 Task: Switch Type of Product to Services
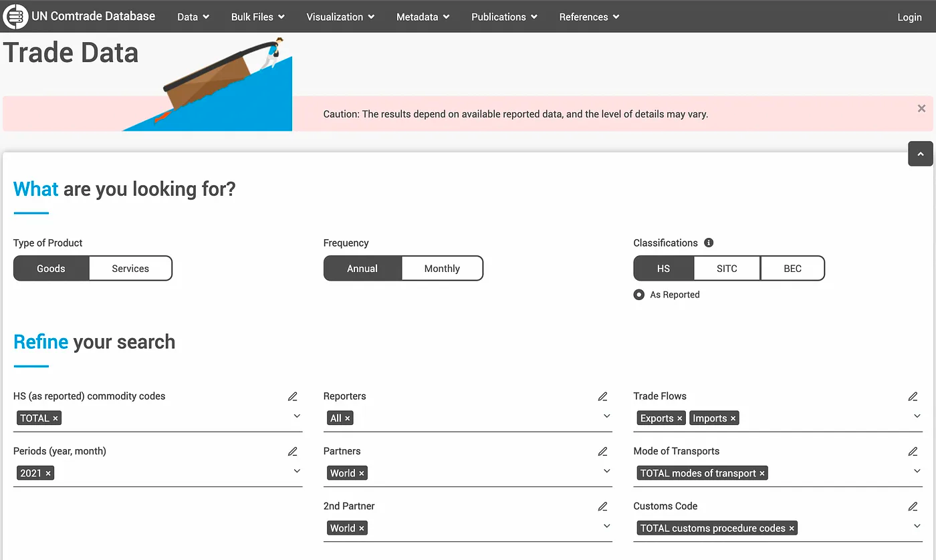[130, 269]
